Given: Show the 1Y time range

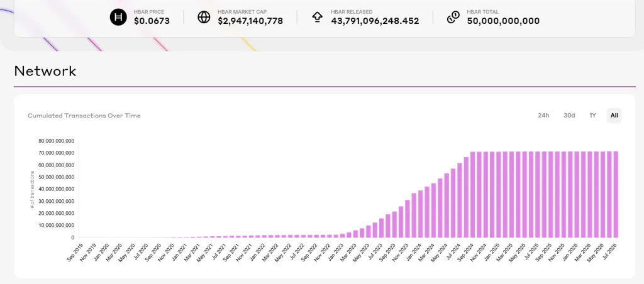Looking at the screenshot, I should point(592,116).
